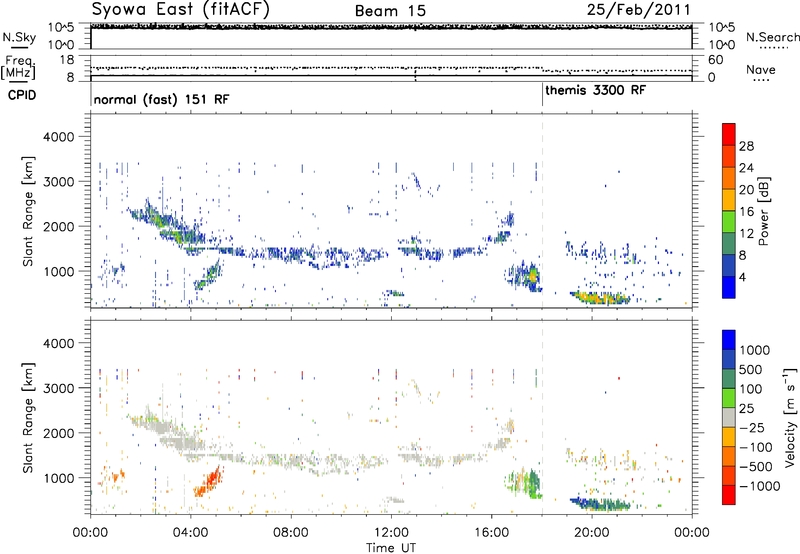Click the "16" tick on the power scale
The width and height of the screenshot is (800, 554).
click(x=746, y=211)
